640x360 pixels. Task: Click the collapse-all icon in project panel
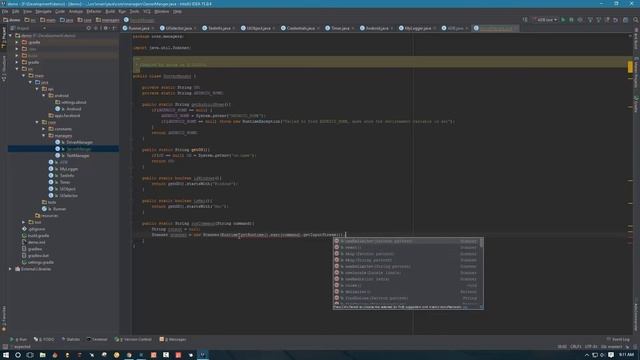click(96, 28)
